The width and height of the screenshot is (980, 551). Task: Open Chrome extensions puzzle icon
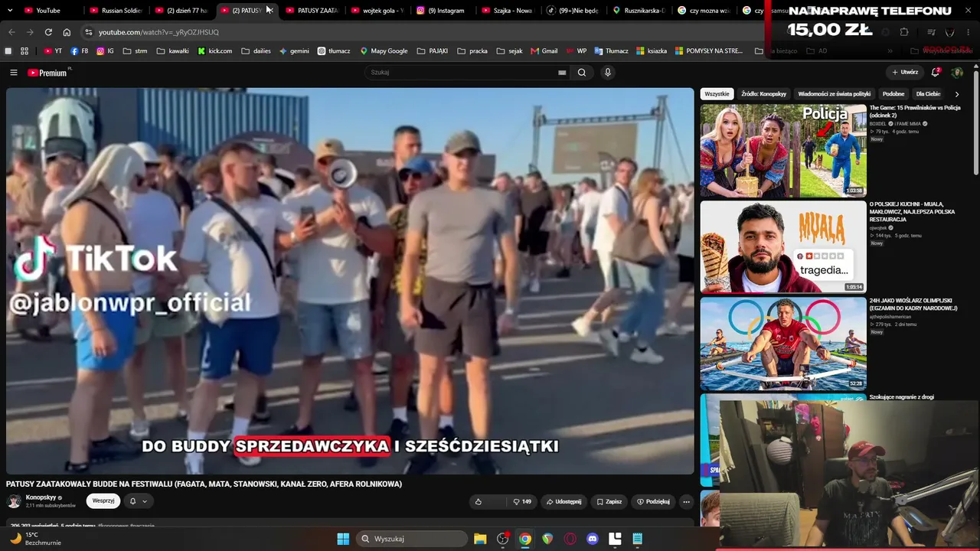tap(904, 32)
